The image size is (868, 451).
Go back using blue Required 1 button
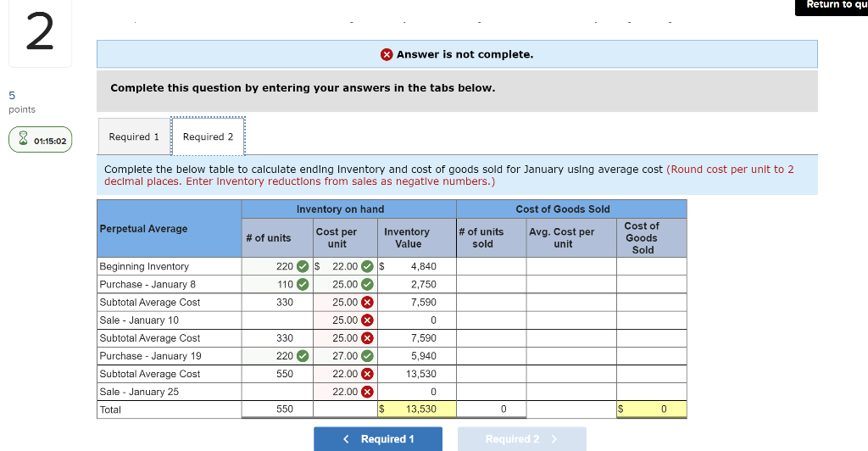[378, 439]
